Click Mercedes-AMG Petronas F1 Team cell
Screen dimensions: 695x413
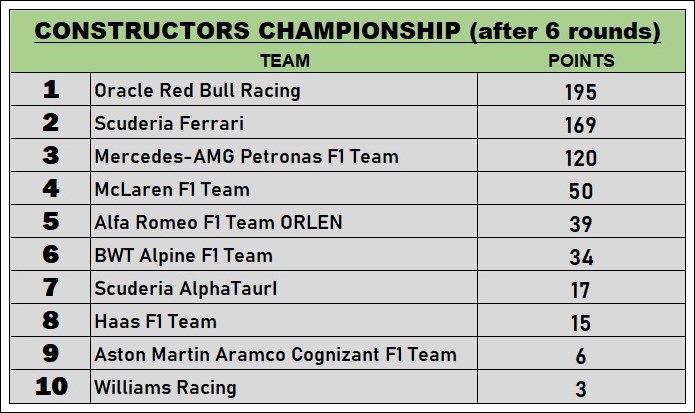284,156
